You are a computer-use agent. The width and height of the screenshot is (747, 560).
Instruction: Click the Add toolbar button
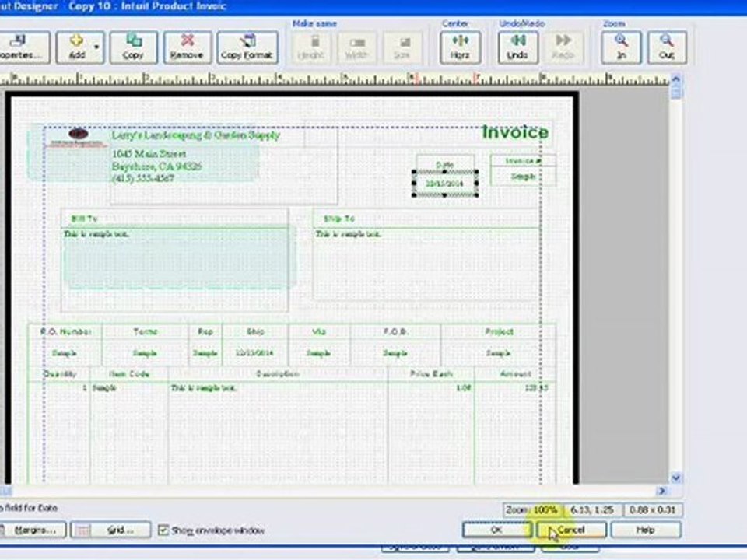tap(76, 47)
